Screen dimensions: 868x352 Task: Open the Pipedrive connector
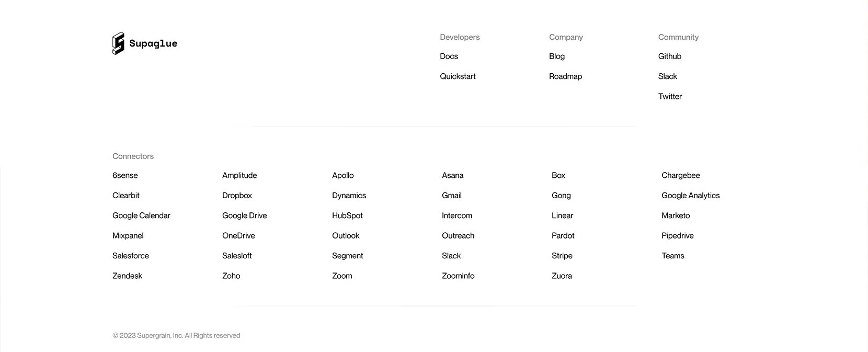(678, 236)
